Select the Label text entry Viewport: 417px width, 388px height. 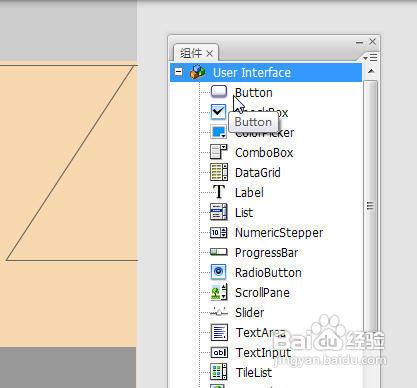click(249, 192)
